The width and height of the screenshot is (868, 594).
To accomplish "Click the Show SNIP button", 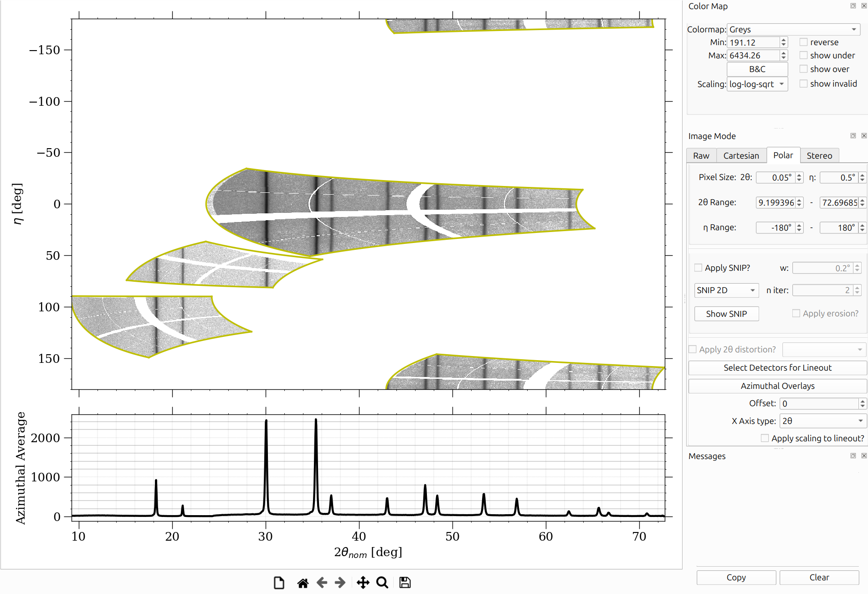I will click(726, 314).
